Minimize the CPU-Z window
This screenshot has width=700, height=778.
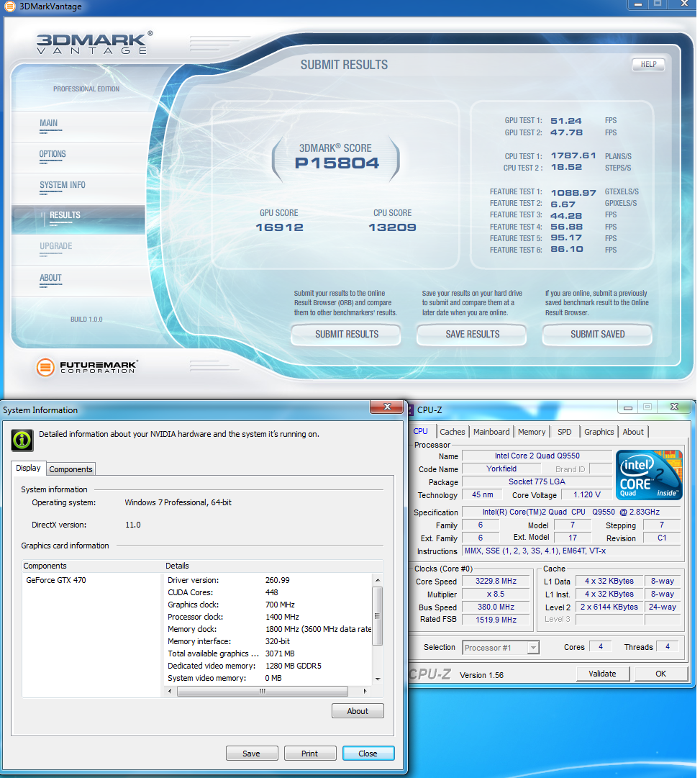(628, 407)
